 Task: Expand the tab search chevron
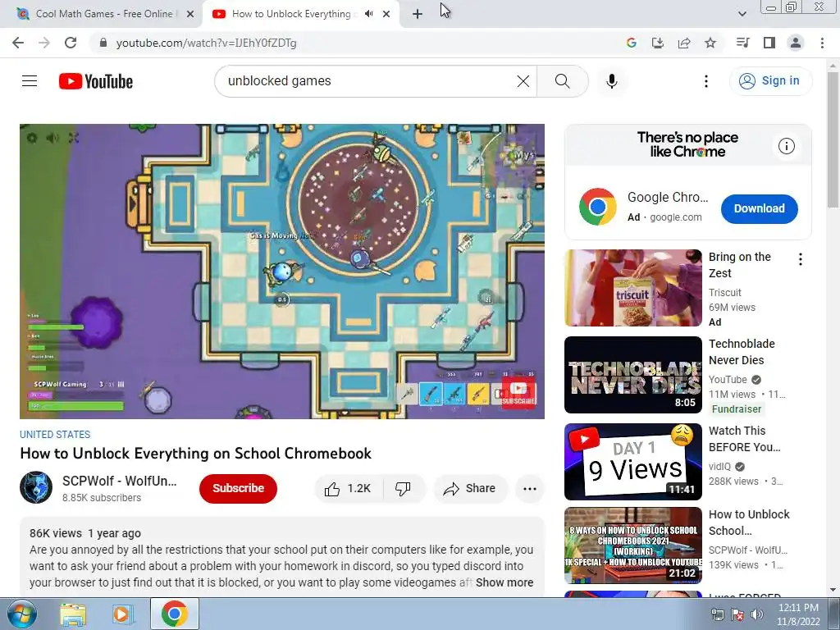coord(742,14)
